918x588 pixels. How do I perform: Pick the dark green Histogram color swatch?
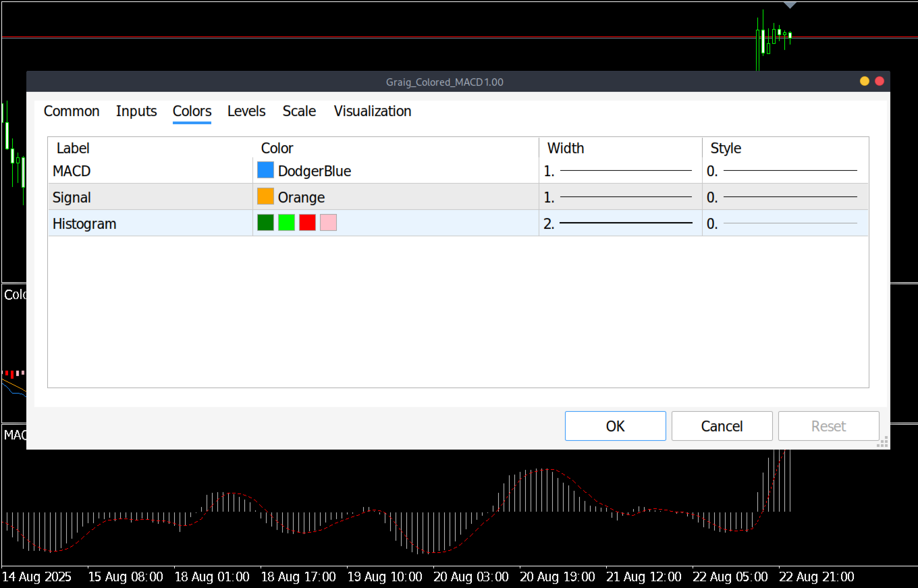[x=265, y=223]
